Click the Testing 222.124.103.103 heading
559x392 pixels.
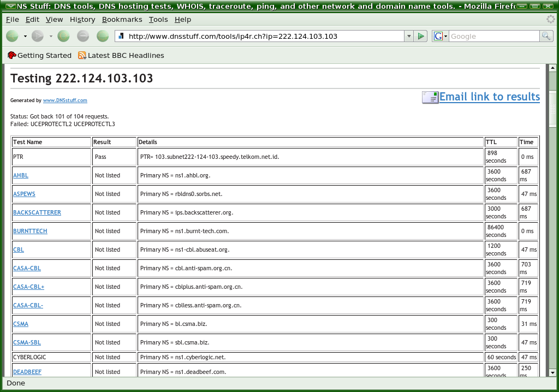pyautogui.click(x=82, y=78)
